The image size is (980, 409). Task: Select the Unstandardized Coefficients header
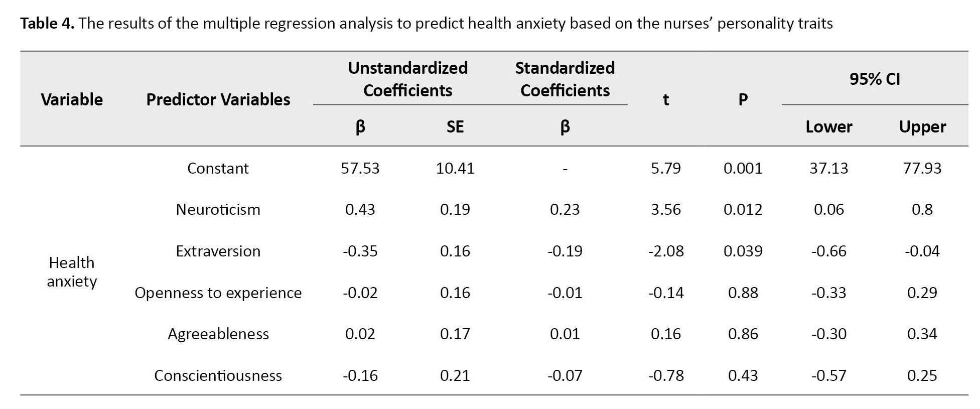(x=407, y=79)
